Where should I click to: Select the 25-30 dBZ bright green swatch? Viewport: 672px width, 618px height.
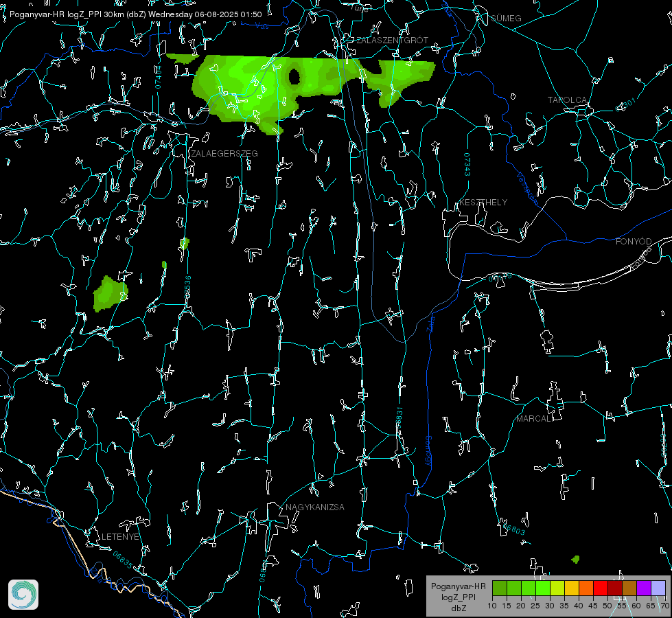[x=543, y=588]
